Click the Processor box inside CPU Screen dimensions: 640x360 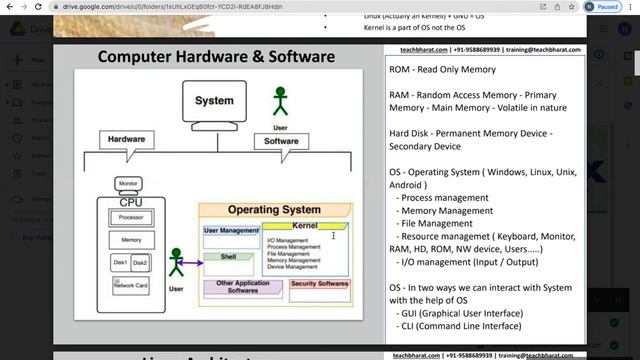[131, 218]
